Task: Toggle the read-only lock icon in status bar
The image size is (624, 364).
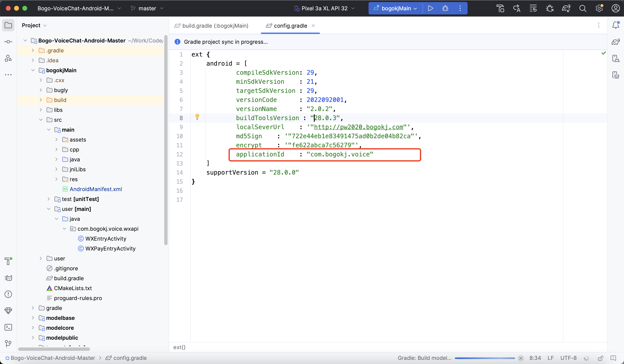Action: [x=600, y=358]
